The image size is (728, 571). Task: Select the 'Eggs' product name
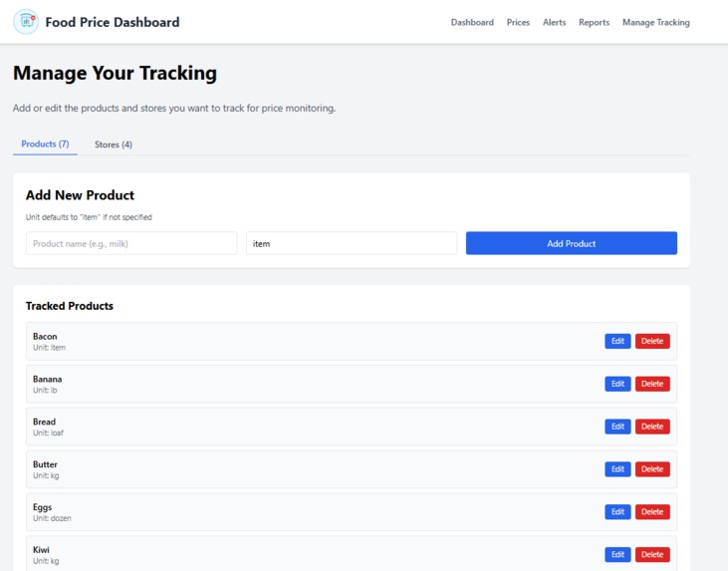pyautogui.click(x=42, y=507)
